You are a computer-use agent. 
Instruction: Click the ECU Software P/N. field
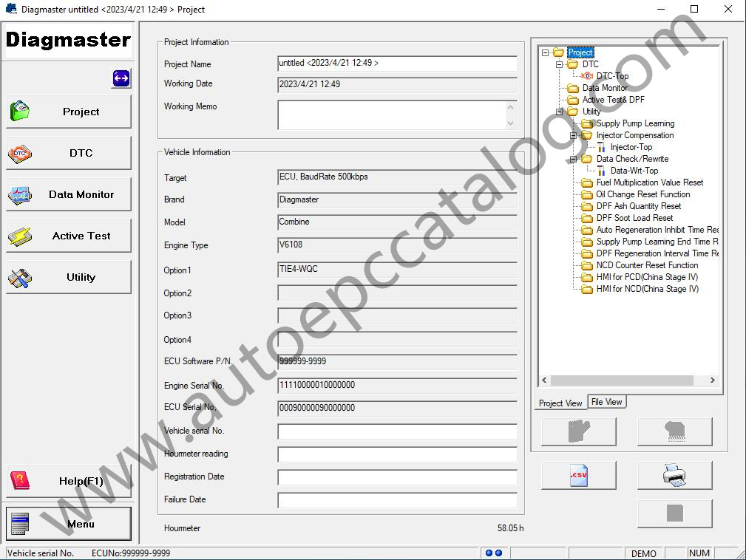[397, 362]
